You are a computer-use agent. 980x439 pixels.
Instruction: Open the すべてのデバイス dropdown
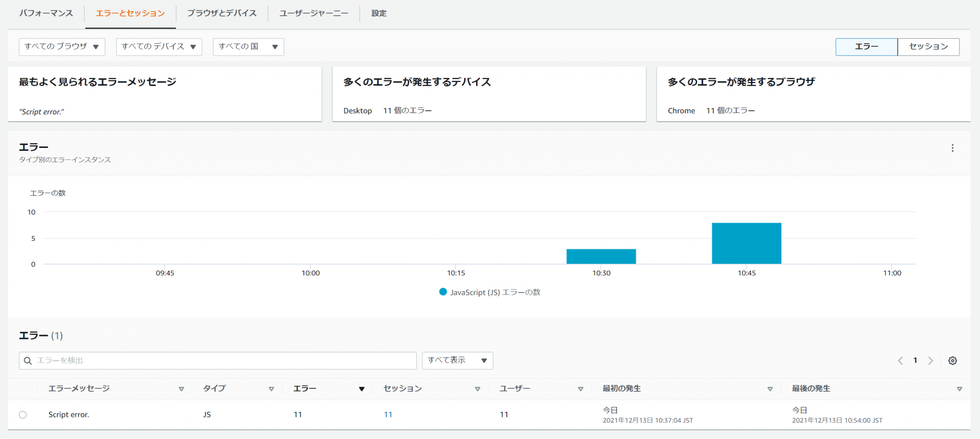pyautogui.click(x=158, y=46)
